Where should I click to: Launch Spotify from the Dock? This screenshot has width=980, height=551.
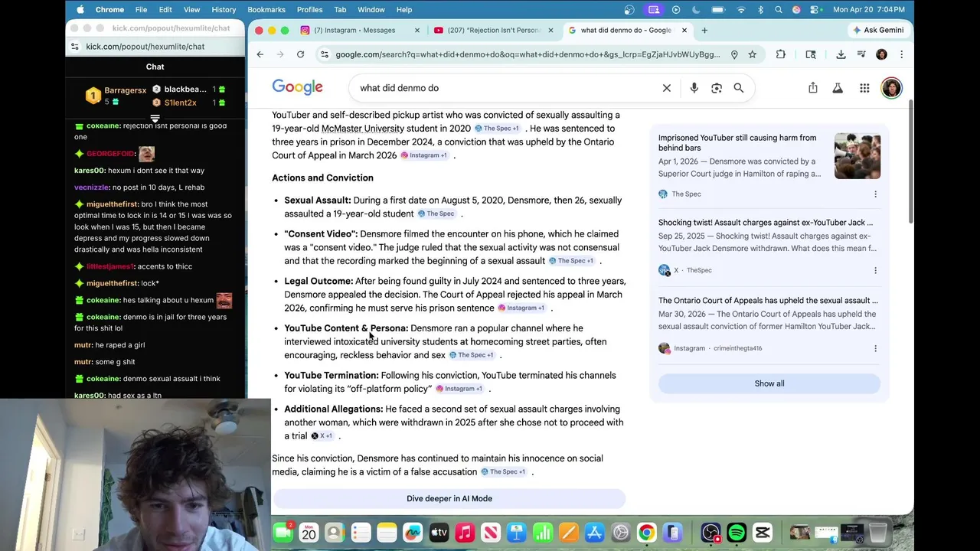pyautogui.click(x=737, y=532)
